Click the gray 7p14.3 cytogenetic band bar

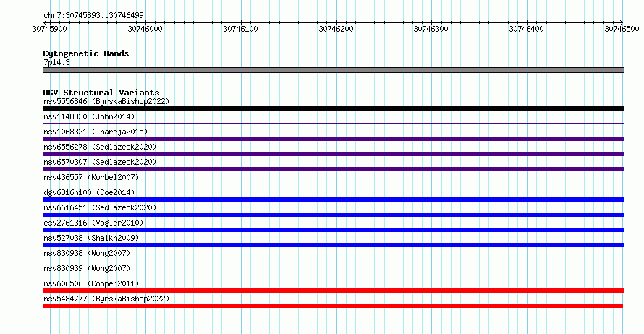333,70
